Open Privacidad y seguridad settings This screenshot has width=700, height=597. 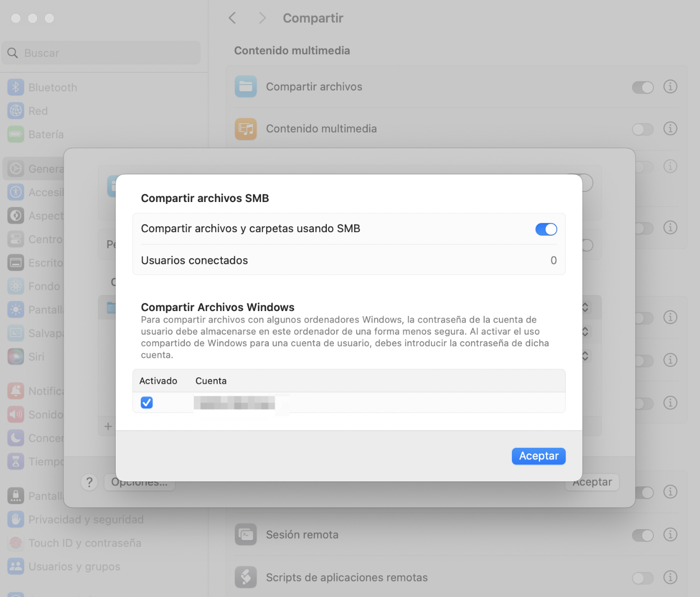pyautogui.click(x=86, y=520)
